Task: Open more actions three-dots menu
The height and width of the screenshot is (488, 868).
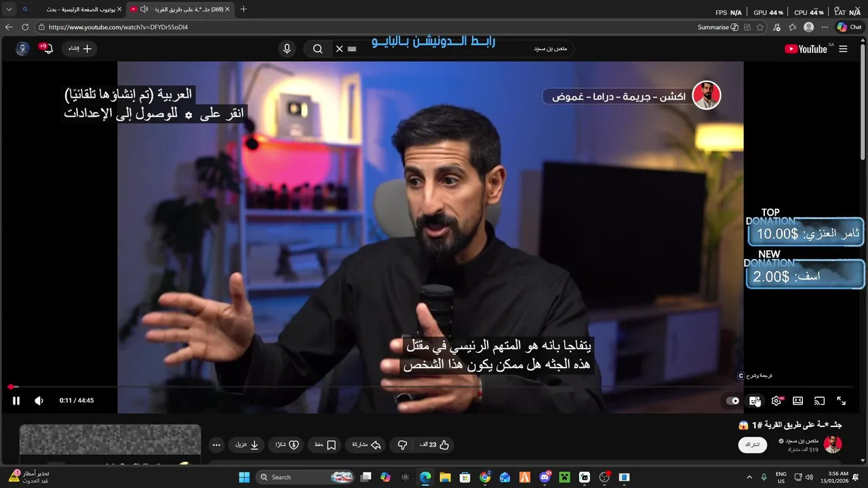Action: (x=216, y=445)
